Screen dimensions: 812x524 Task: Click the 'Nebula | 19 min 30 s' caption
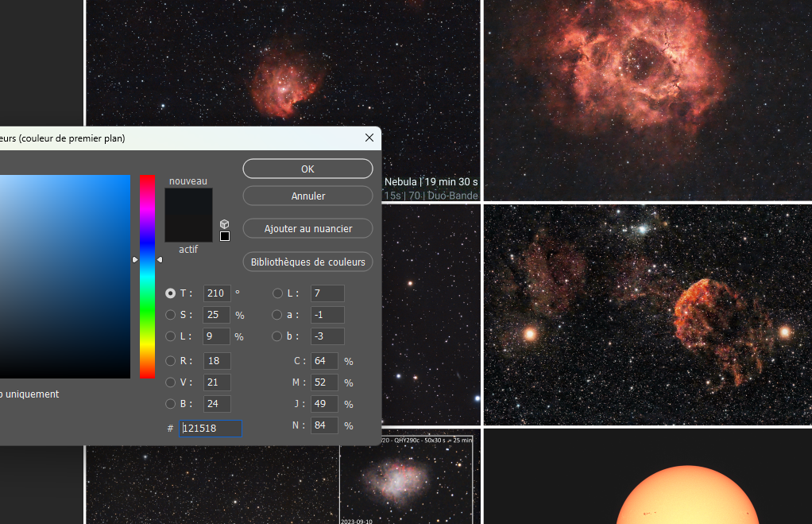click(x=431, y=182)
